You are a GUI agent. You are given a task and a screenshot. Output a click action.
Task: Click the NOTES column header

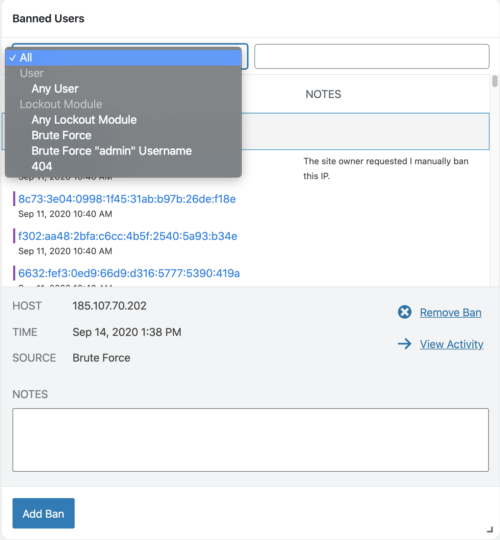pos(323,94)
